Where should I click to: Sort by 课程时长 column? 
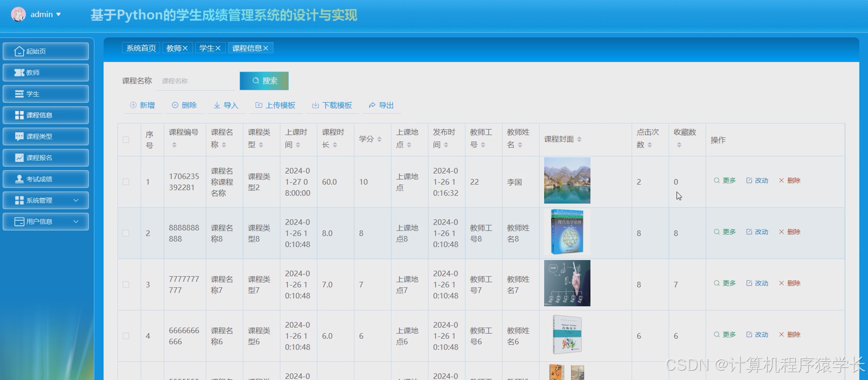point(335,145)
